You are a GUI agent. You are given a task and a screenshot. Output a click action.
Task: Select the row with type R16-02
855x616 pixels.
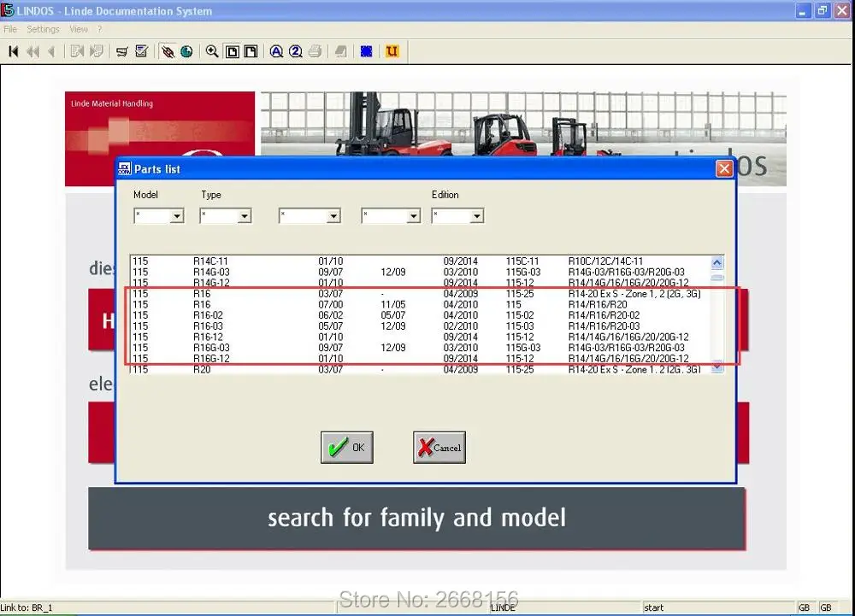click(x=421, y=315)
